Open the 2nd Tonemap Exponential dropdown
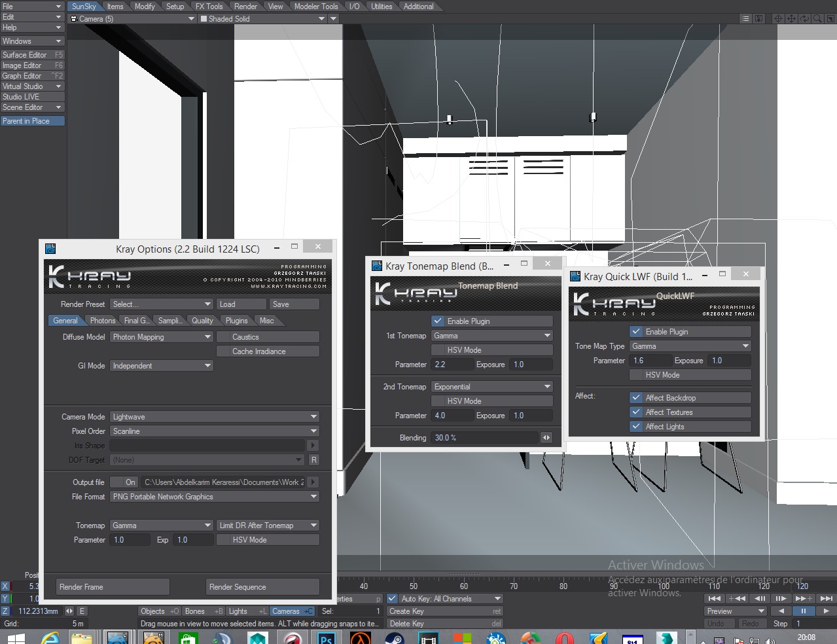837x644 pixels. click(492, 387)
